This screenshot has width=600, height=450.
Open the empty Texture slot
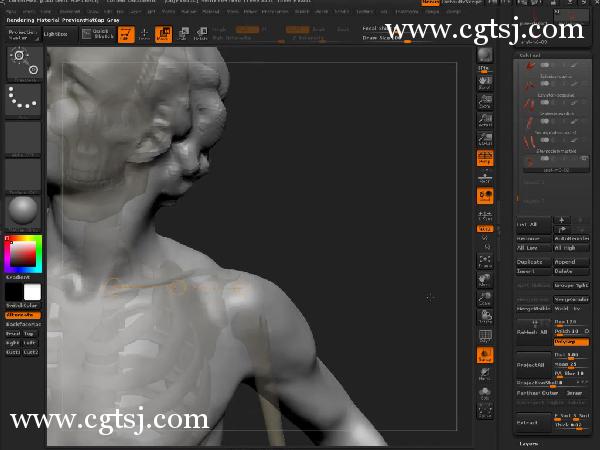23,177
